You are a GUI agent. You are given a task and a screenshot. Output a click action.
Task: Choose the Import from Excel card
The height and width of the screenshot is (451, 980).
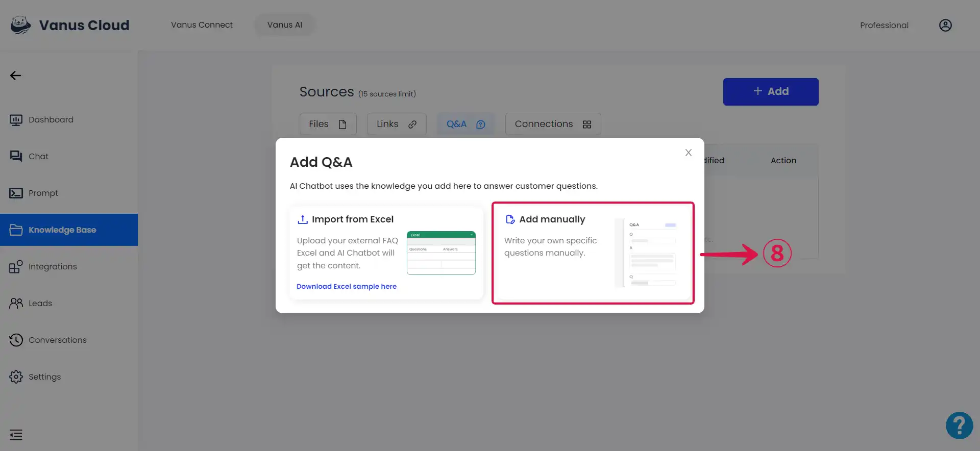tap(386, 253)
